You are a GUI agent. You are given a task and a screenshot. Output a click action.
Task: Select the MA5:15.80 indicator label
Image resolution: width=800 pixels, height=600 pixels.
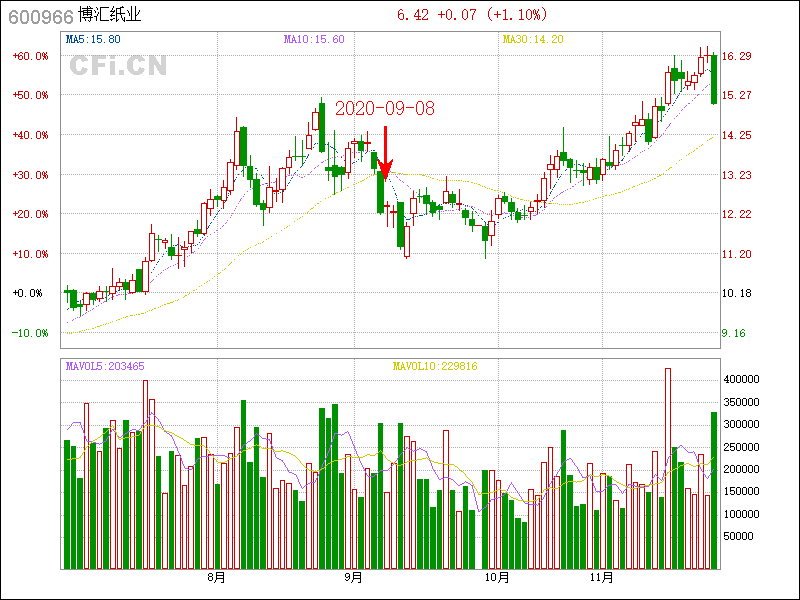coord(93,40)
